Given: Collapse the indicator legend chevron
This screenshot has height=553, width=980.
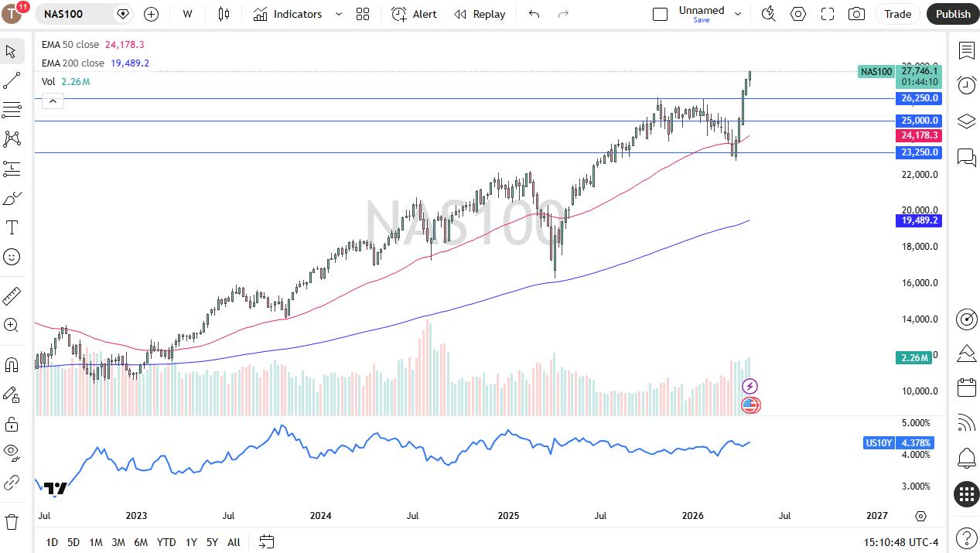Looking at the screenshot, I should (53, 101).
